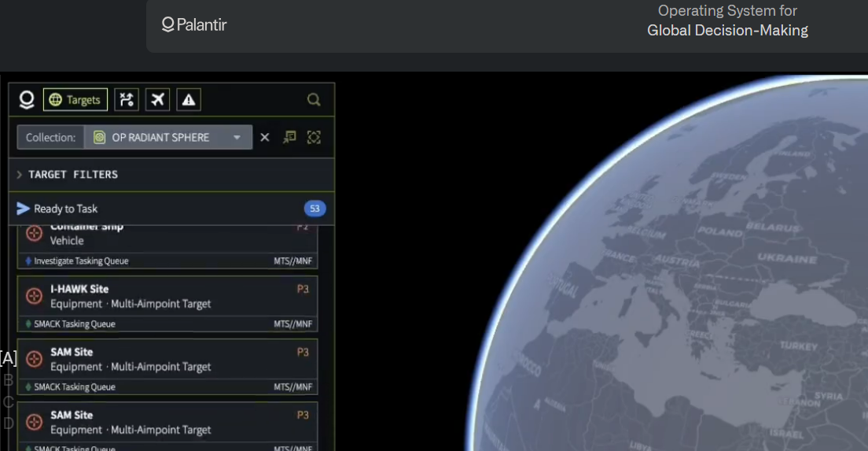This screenshot has height=451, width=868.
Task: Click the first SAM Site target crosshair icon
Action: (35, 360)
